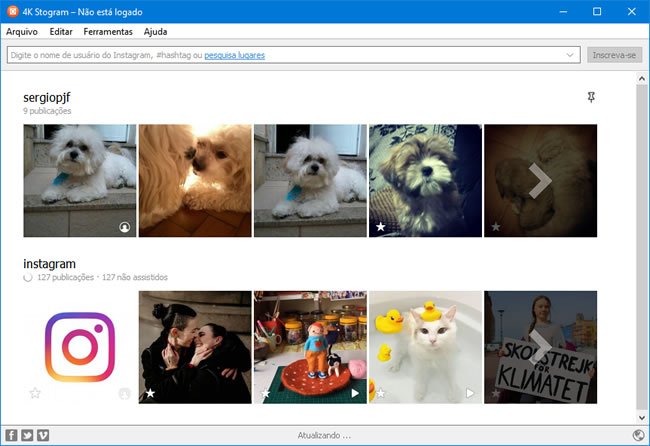Click '127 não assistidos' text
Image resolution: width=650 pixels, height=446 pixels.
click(x=135, y=277)
